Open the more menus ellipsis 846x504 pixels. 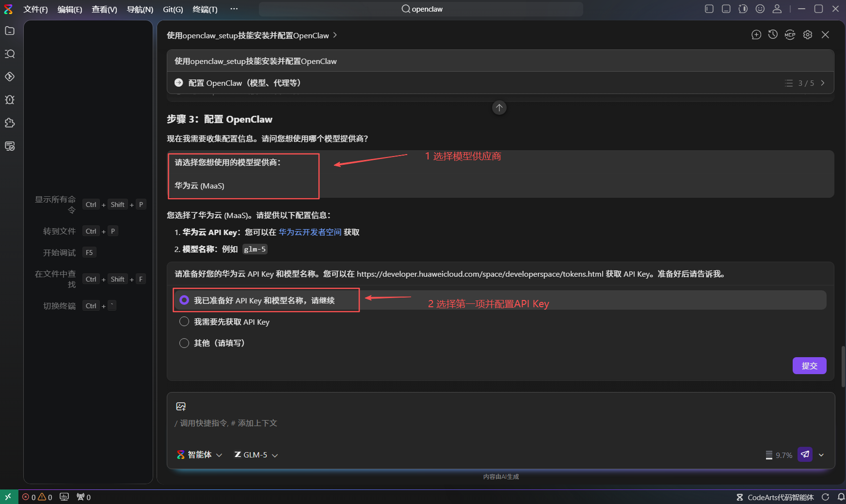click(x=234, y=9)
